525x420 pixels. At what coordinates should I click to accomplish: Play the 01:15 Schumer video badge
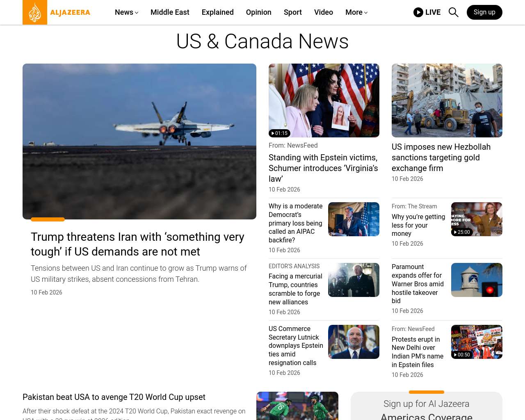(x=279, y=133)
